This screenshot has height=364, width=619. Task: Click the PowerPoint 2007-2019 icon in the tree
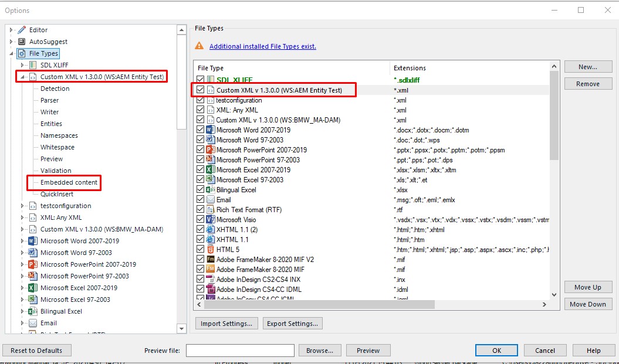click(33, 264)
